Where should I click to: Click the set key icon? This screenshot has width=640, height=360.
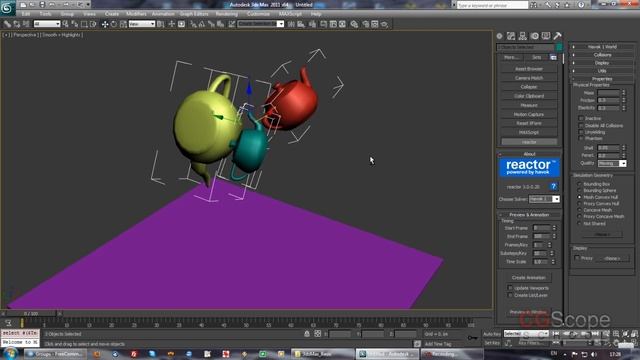point(472,338)
